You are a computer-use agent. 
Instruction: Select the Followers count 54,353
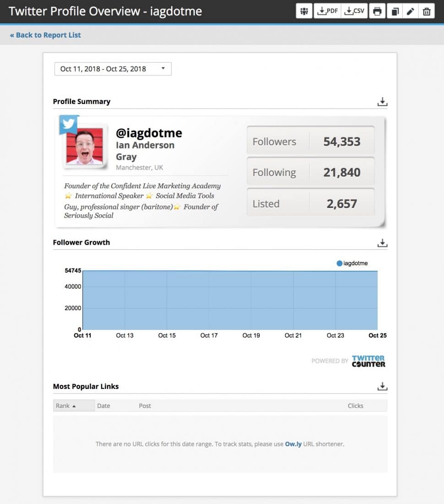341,142
